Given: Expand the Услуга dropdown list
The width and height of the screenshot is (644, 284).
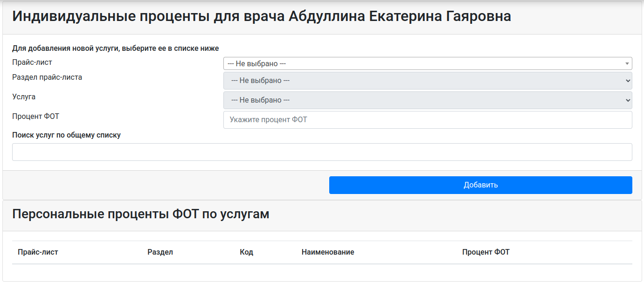Looking at the screenshot, I should pos(427,100).
